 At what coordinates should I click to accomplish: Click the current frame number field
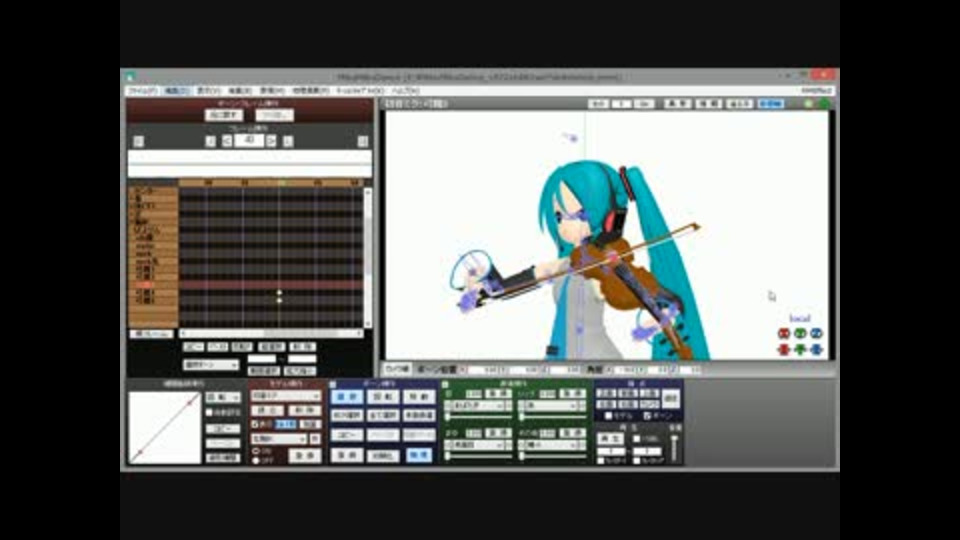point(249,141)
